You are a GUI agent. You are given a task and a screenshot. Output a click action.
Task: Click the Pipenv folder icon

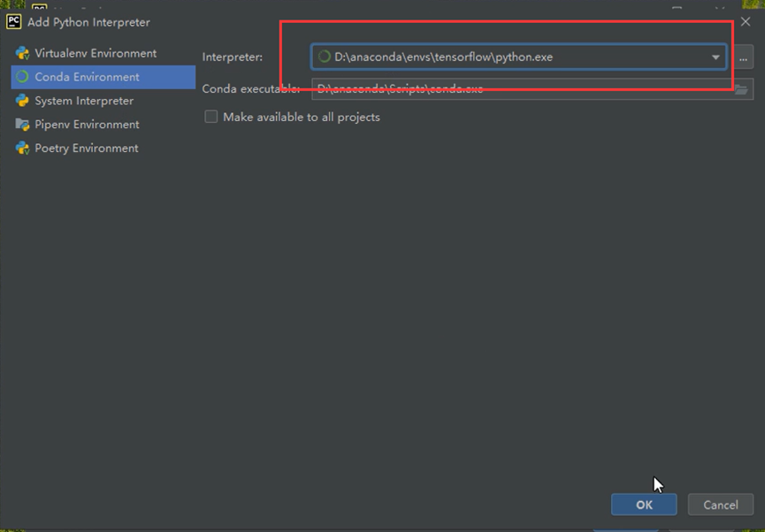(x=22, y=125)
